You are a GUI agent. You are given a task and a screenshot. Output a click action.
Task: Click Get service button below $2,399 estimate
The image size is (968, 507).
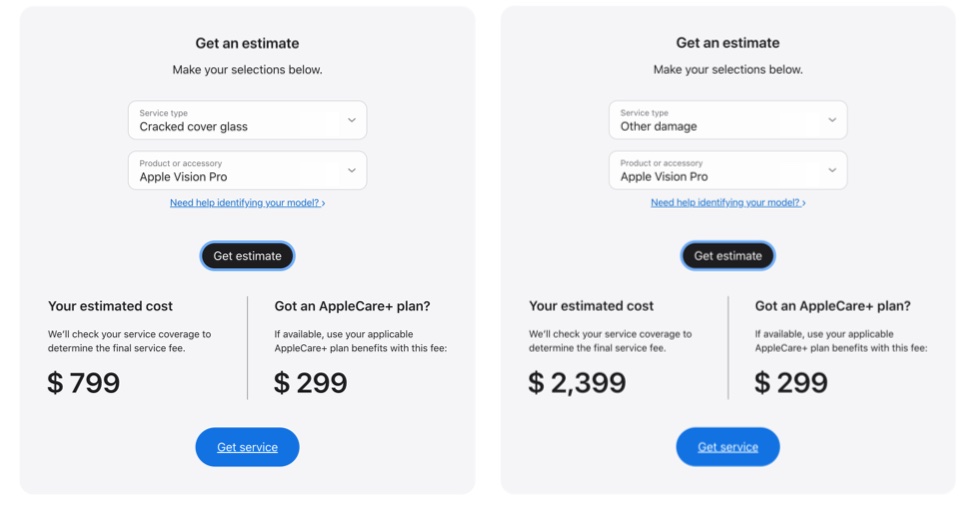tap(727, 447)
